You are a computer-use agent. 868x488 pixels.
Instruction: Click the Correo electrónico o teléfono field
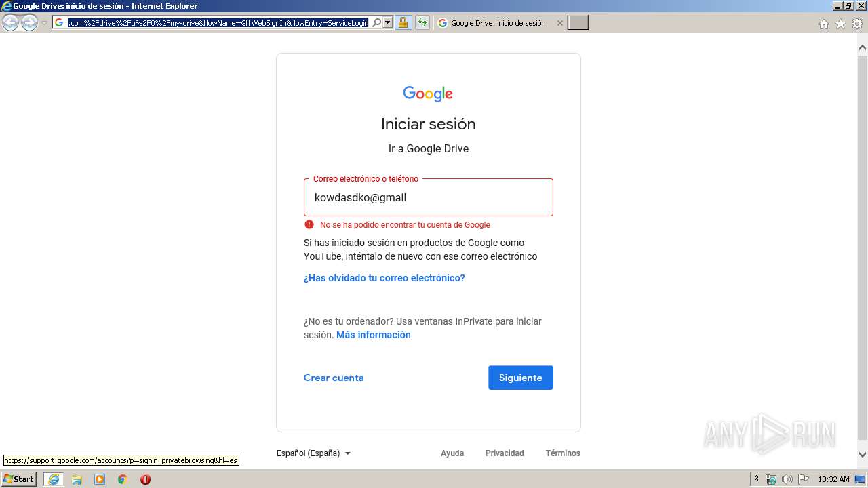tap(429, 197)
